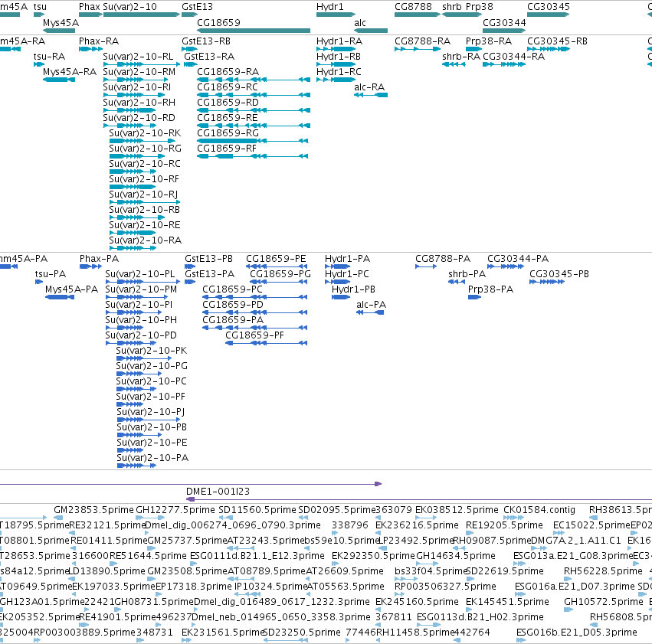Select the alc gene label
Viewport: 652px width, 644px height.
[x=360, y=22]
